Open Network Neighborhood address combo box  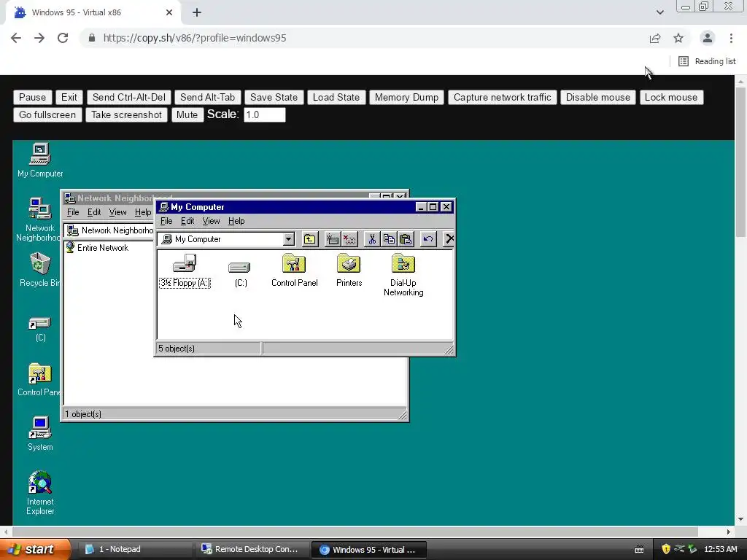click(x=109, y=230)
